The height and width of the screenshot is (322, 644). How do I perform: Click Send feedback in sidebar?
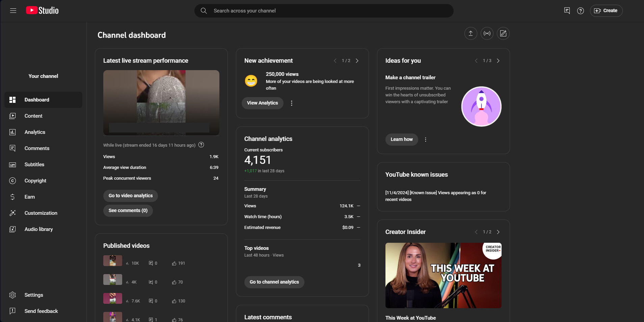click(x=43, y=311)
